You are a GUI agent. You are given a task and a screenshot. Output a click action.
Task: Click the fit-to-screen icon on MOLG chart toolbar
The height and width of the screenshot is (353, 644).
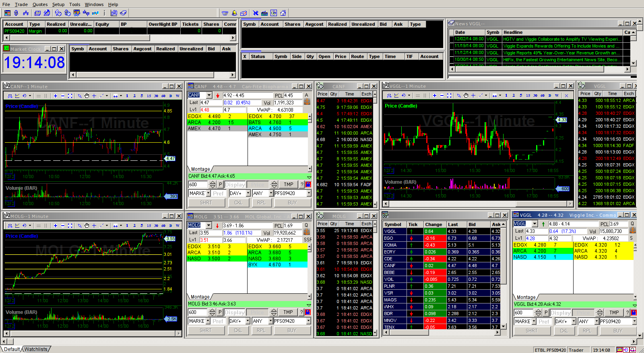click(x=70, y=226)
